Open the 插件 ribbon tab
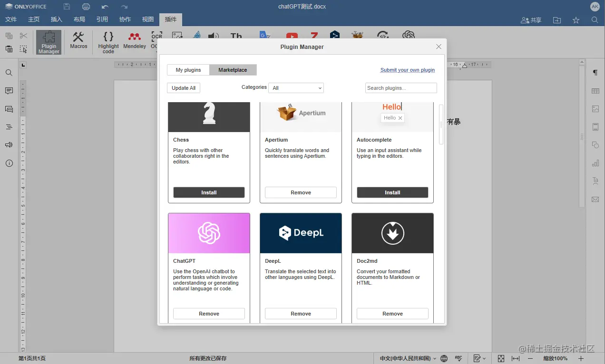The height and width of the screenshot is (364, 605). (x=170, y=19)
